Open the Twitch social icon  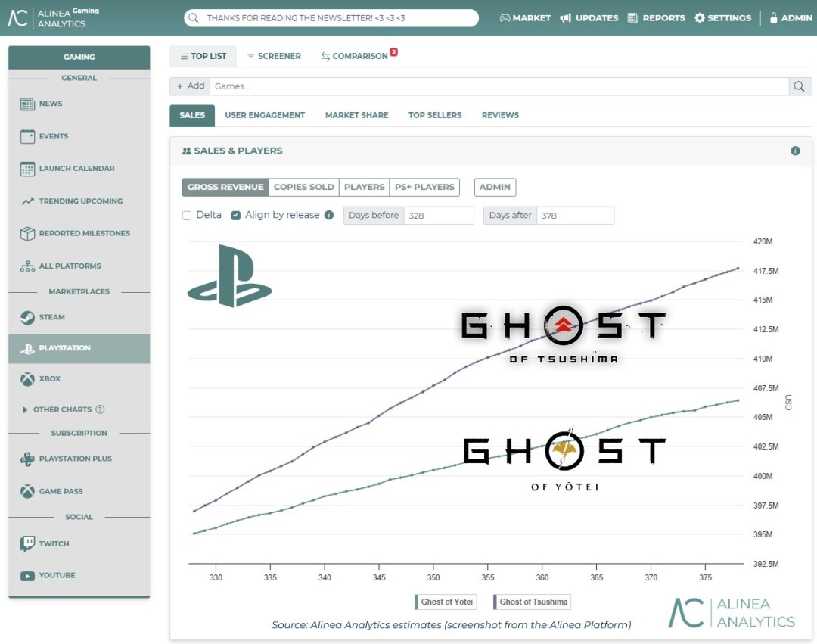(27, 543)
